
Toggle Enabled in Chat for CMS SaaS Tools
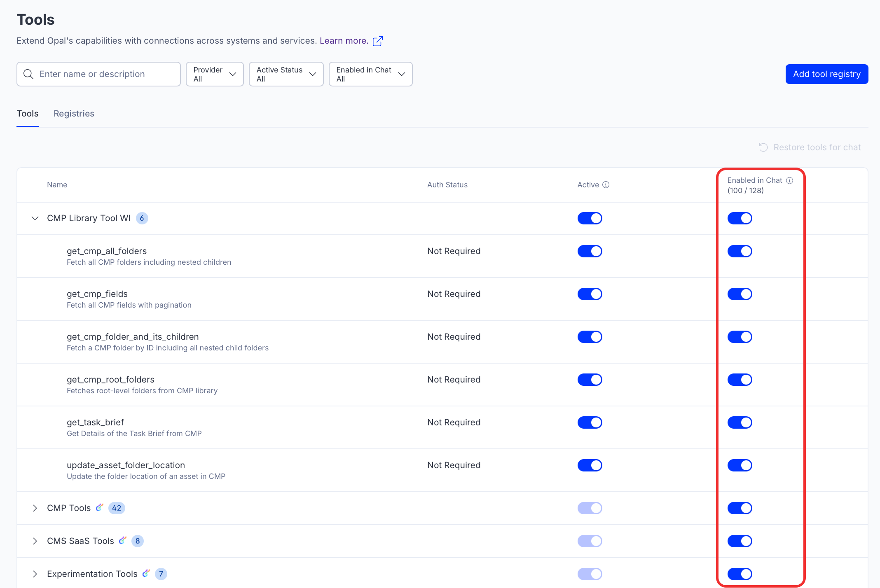pyautogui.click(x=740, y=541)
